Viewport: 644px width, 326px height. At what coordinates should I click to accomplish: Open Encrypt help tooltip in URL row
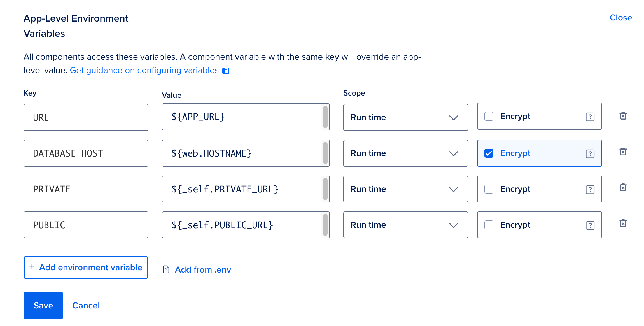pos(590,117)
